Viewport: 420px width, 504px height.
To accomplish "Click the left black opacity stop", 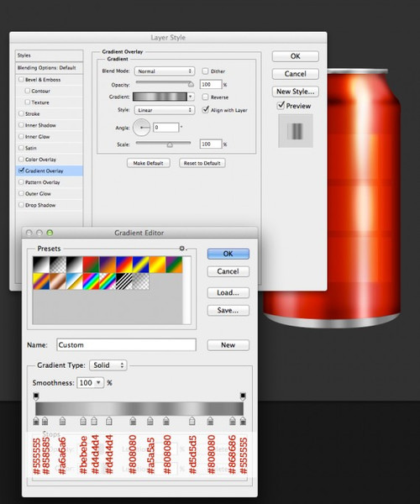I will tap(36, 396).
